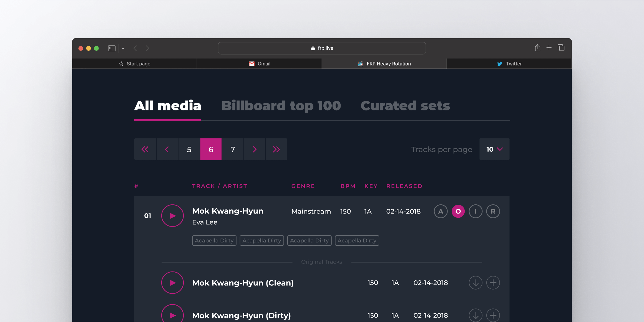Viewport: 644px width, 322px height.
Task: Go to next page arrow in pagination
Action: point(255,149)
